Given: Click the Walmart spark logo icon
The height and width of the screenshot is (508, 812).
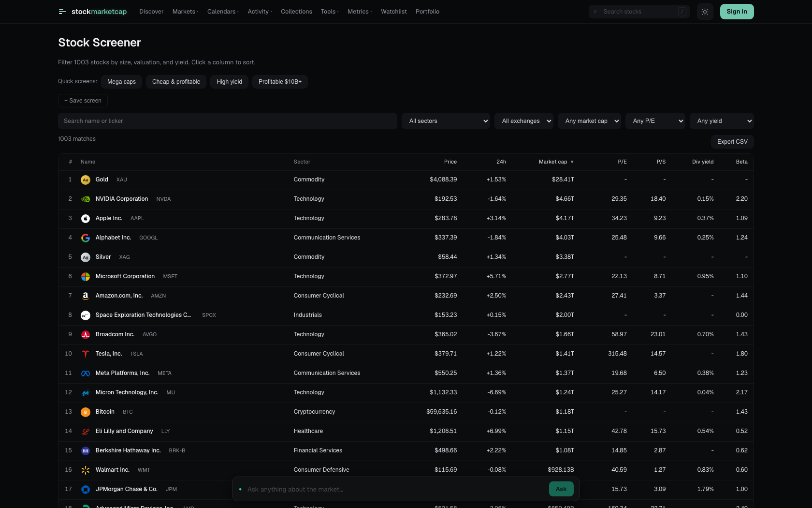Looking at the screenshot, I should click(x=86, y=470).
